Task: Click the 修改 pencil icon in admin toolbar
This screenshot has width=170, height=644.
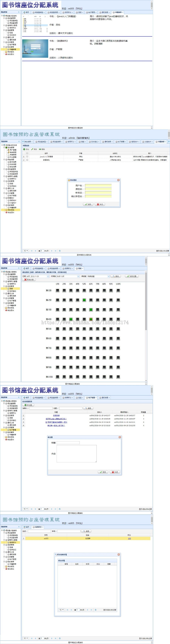Action: point(32,149)
